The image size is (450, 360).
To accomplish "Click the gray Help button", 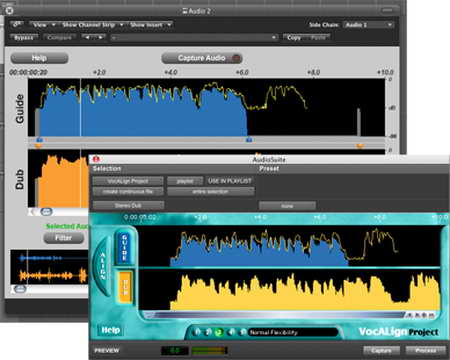I will pyautogui.click(x=39, y=58).
